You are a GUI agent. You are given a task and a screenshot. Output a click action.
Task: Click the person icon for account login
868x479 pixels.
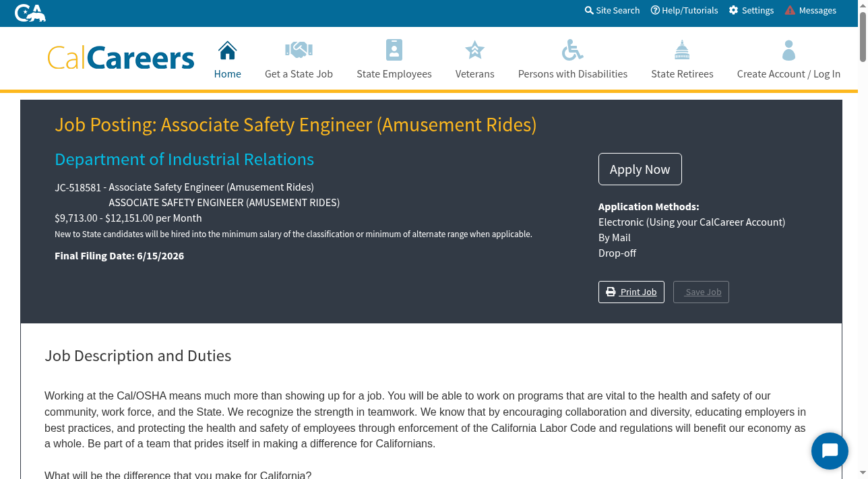tap(788, 50)
